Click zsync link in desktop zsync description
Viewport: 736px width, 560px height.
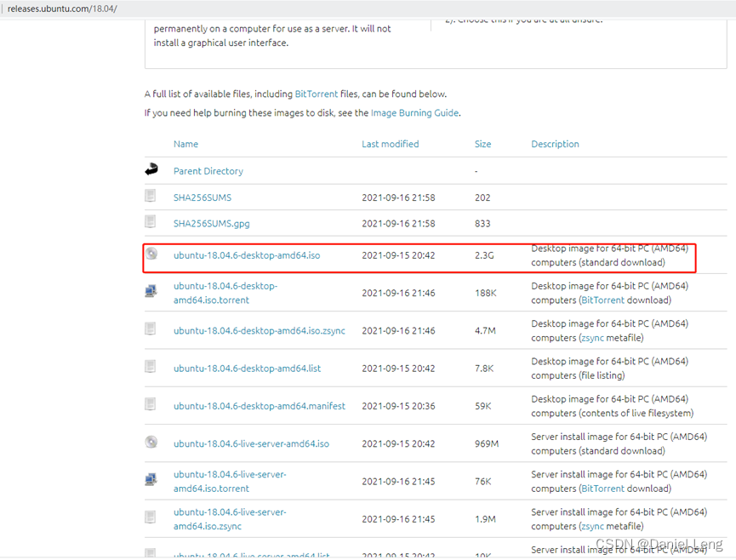(593, 338)
